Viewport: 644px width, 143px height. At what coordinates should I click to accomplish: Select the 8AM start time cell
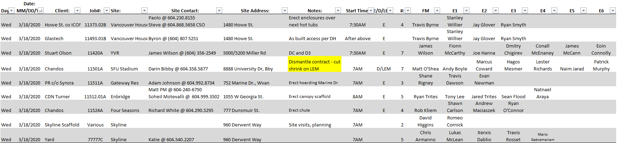(x=358, y=97)
